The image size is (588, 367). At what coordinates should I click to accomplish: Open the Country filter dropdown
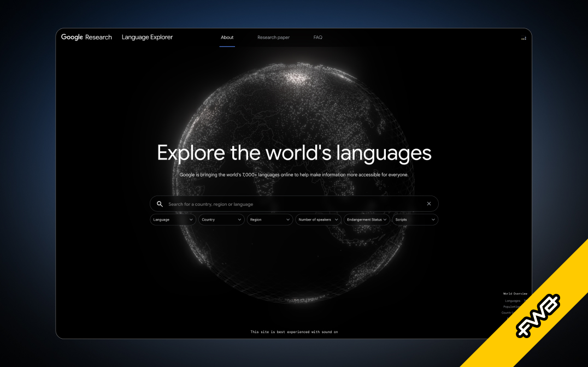point(221,220)
